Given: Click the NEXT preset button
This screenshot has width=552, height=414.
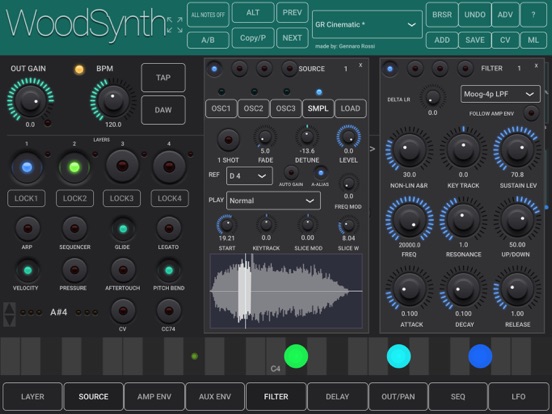Looking at the screenshot, I should (292, 38).
